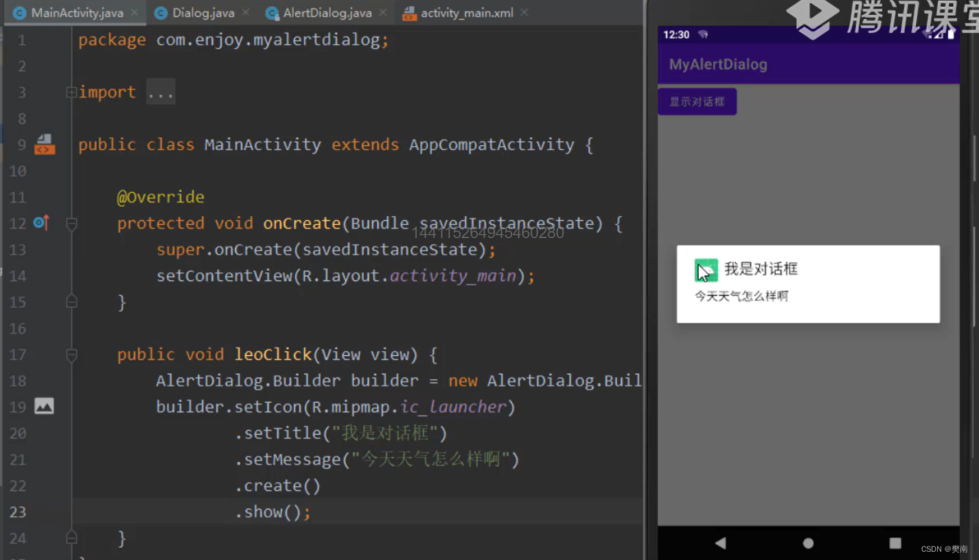Collapse the leoClick method at line 17

(71, 355)
